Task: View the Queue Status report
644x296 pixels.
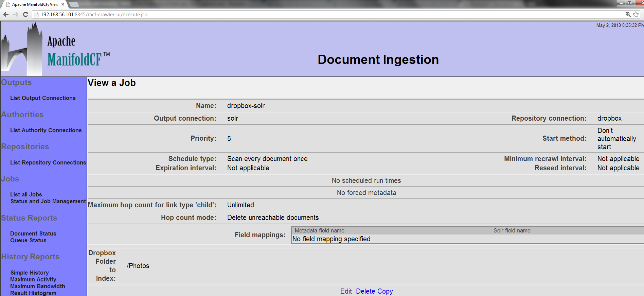Action: coord(28,240)
